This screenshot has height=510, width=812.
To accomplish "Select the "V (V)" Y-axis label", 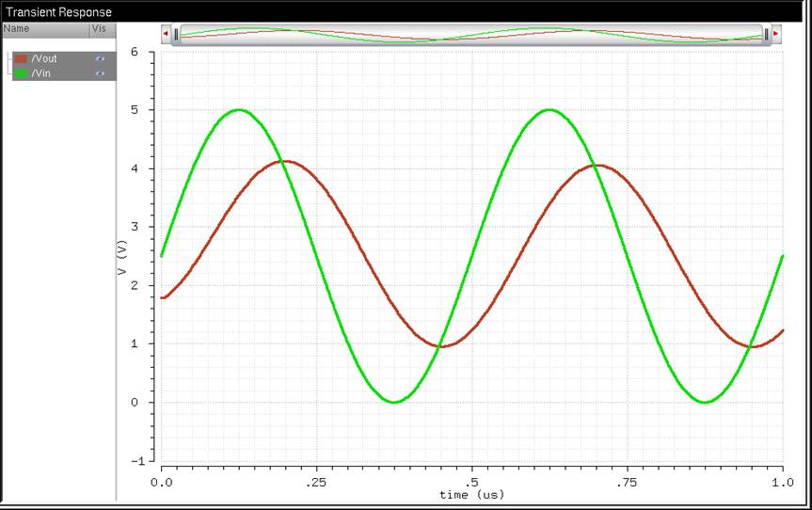I will 122,257.
